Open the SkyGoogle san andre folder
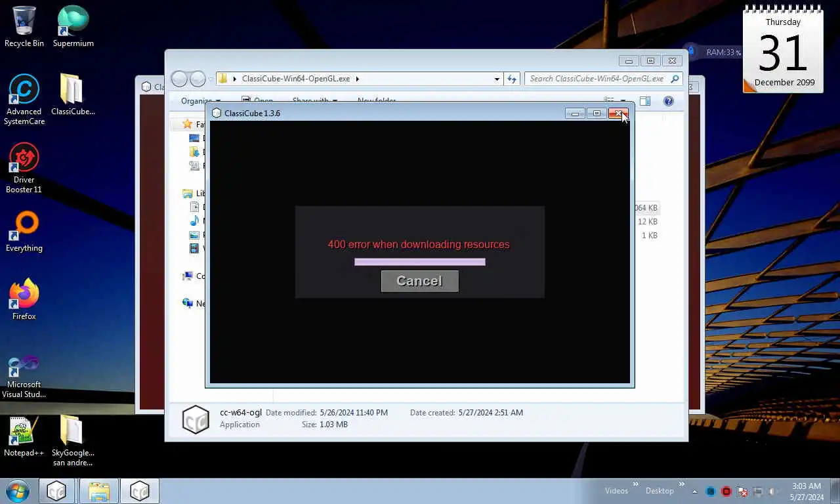Image resolution: width=840 pixels, height=504 pixels. coord(73,441)
